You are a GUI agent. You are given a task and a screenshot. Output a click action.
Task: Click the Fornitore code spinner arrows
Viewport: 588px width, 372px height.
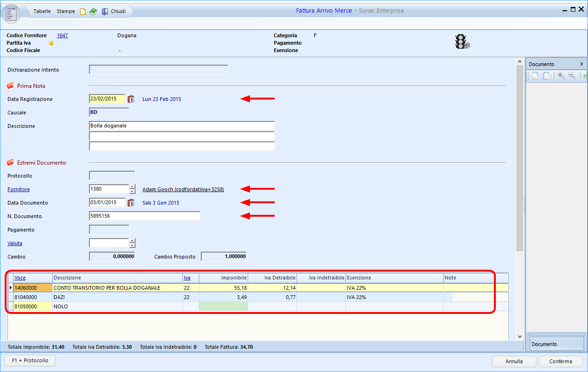[132, 189]
